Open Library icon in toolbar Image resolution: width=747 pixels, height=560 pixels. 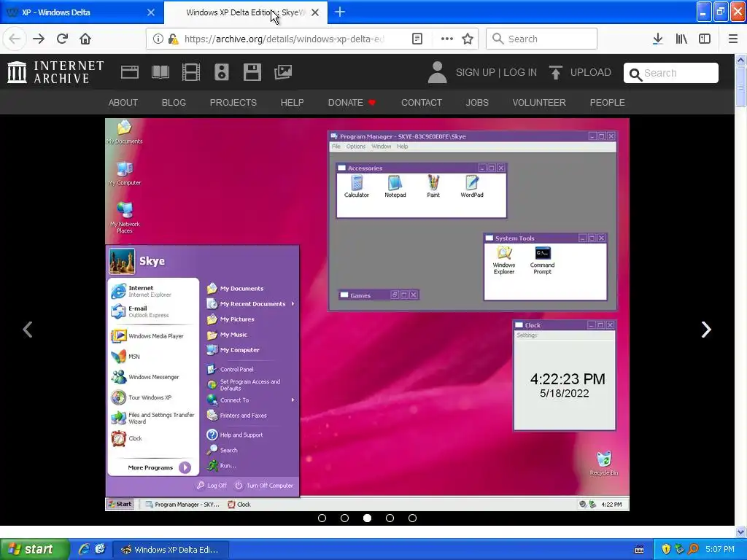682,39
